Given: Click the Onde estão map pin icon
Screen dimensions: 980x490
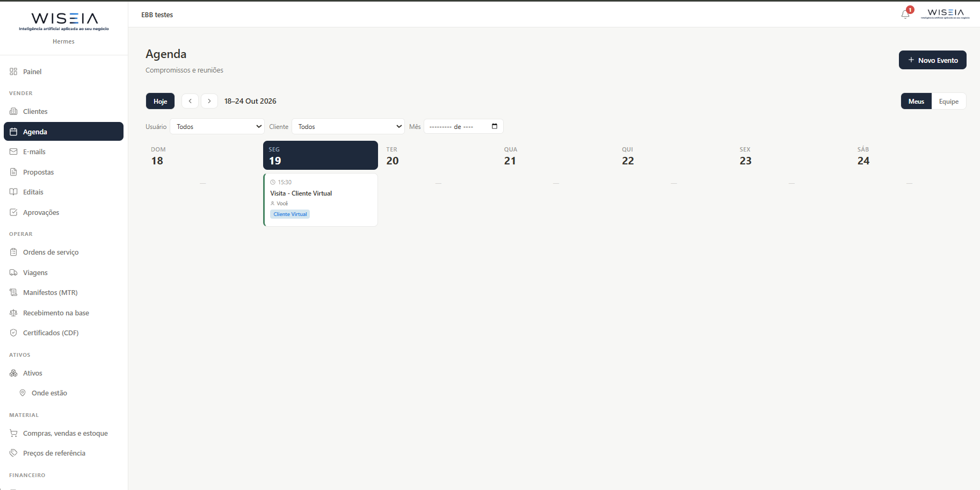Looking at the screenshot, I should 23,393.
